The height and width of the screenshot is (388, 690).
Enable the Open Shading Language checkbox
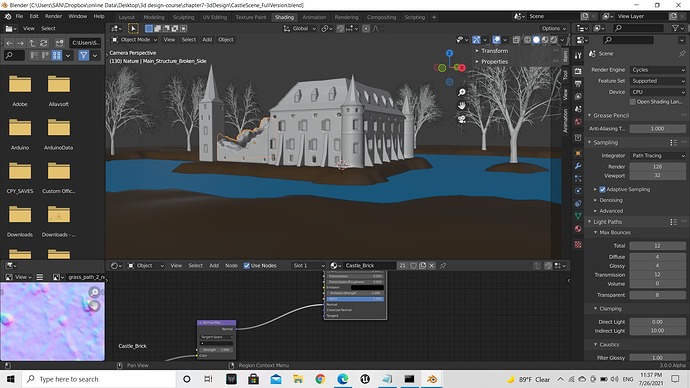633,102
